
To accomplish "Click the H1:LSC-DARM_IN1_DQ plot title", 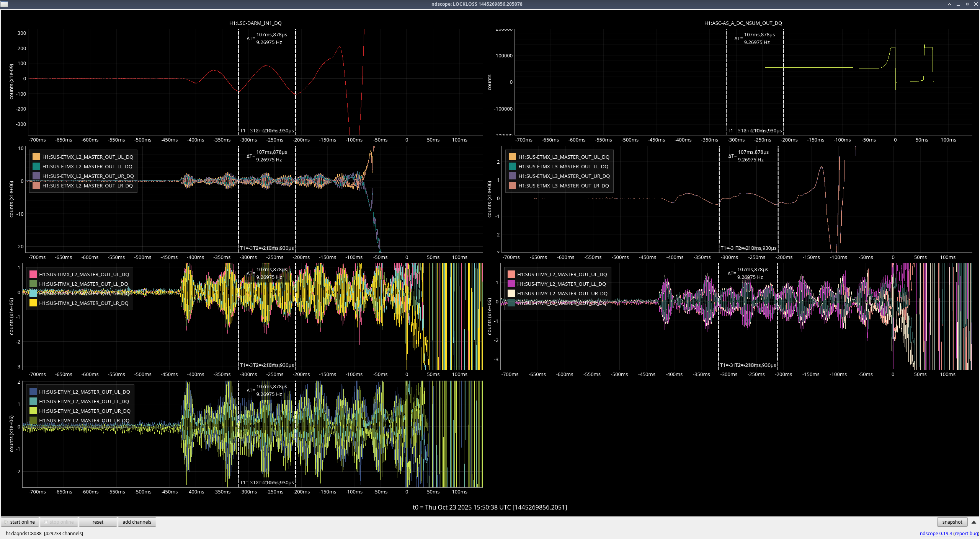I will (255, 23).
